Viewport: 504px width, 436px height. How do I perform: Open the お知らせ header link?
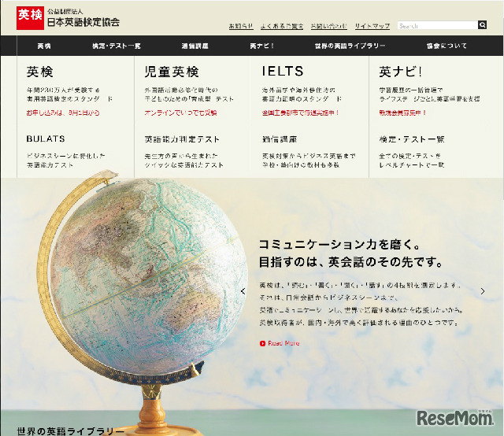coord(241,26)
